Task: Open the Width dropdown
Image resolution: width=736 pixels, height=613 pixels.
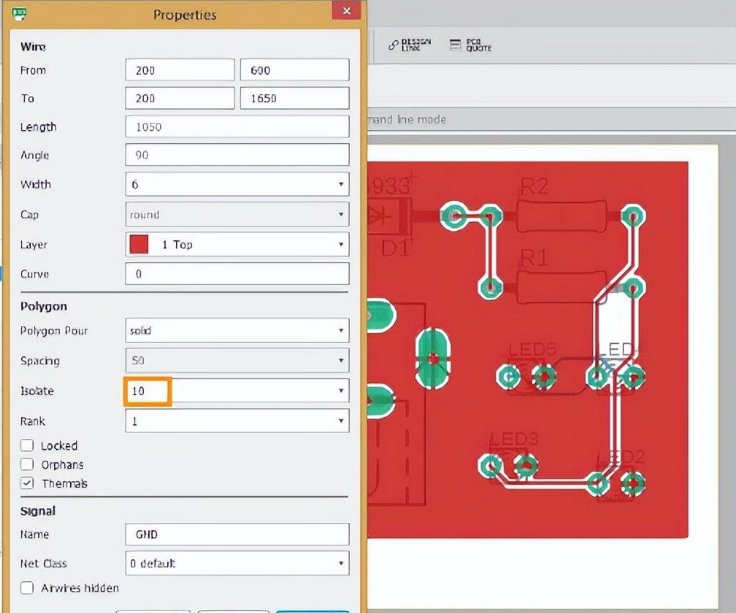Action: [x=237, y=184]
